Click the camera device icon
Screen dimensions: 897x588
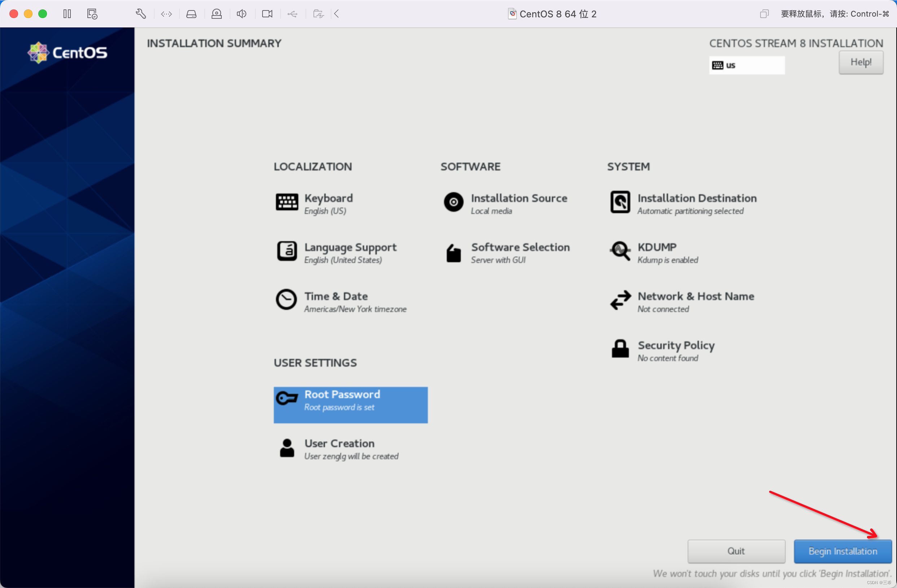267,14
